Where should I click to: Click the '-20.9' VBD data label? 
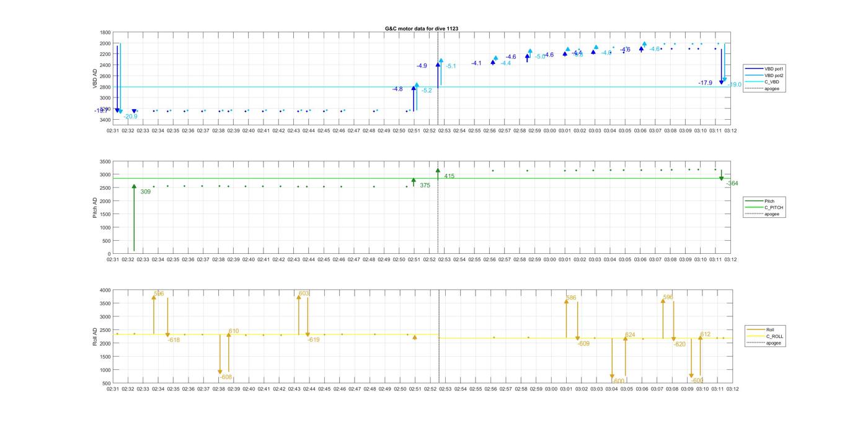(x=130, y=117)
